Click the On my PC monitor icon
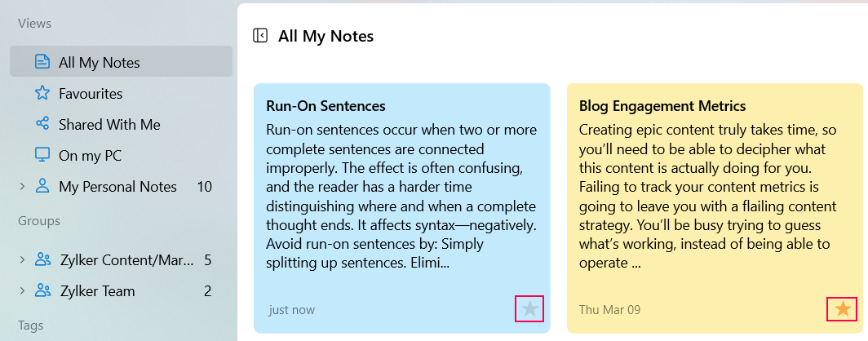Screen dimensions: 868x341 (42, 156)
